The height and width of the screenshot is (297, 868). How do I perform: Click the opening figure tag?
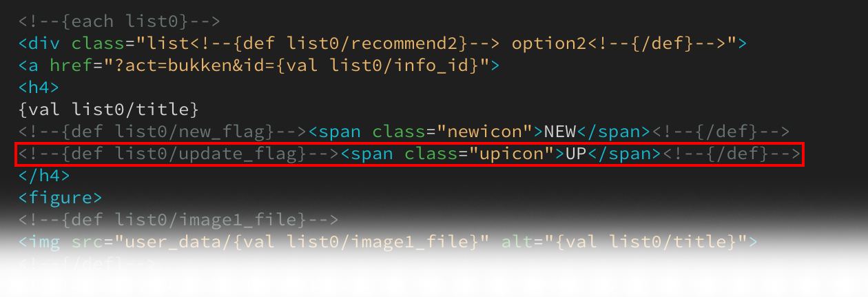coord(61,198)
